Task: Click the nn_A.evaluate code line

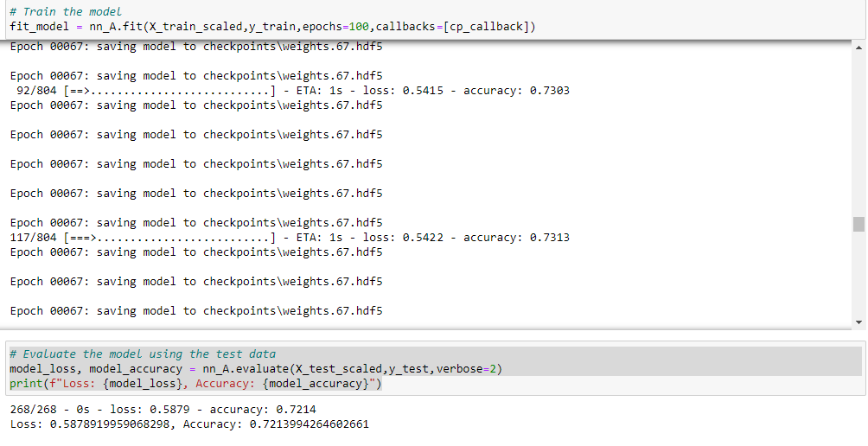Action: click(256, 368)
